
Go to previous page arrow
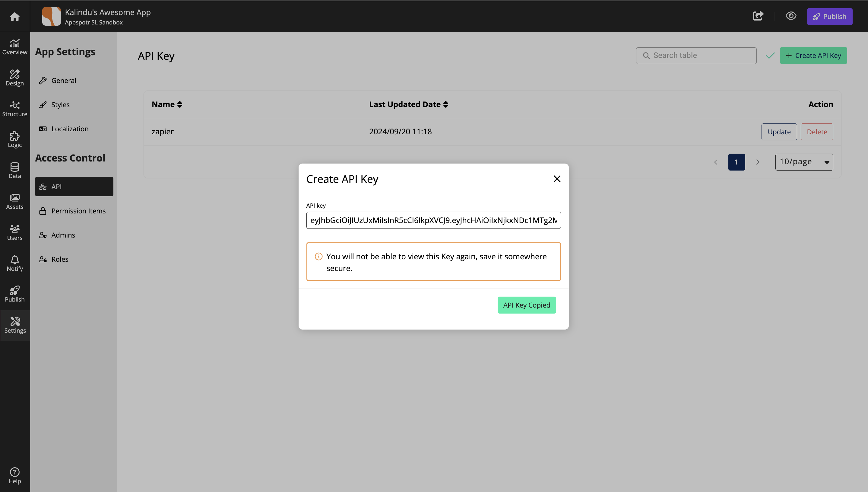715,162
